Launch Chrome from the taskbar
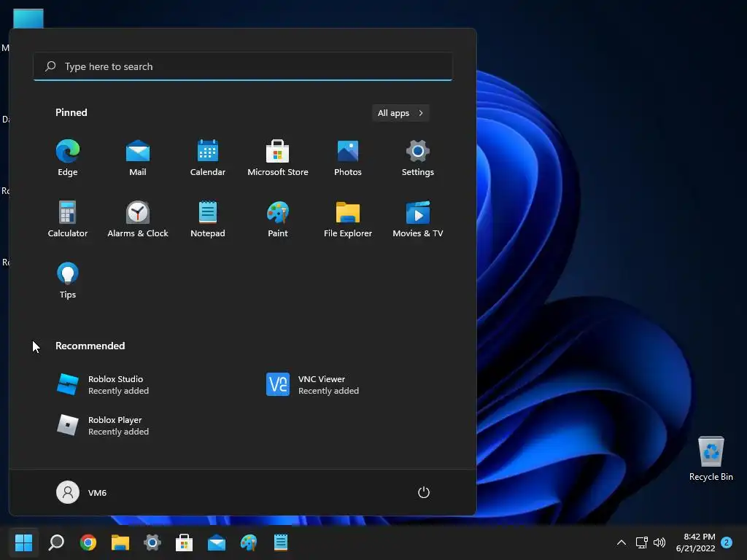The height and width of the screenshot is (560, 747). [x=88, y=542]
